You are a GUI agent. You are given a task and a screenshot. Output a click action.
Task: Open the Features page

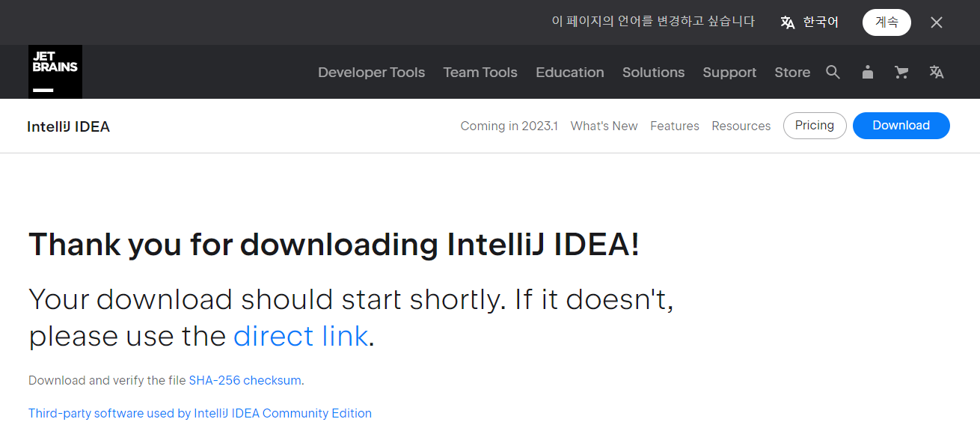(x=675, y=126)
